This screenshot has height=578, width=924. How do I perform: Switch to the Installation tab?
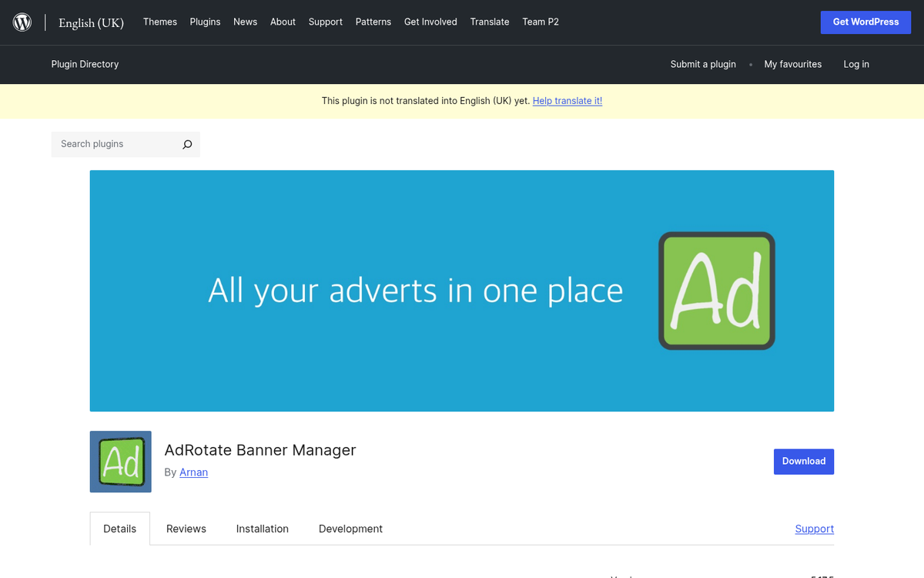(x=262, y=529)
